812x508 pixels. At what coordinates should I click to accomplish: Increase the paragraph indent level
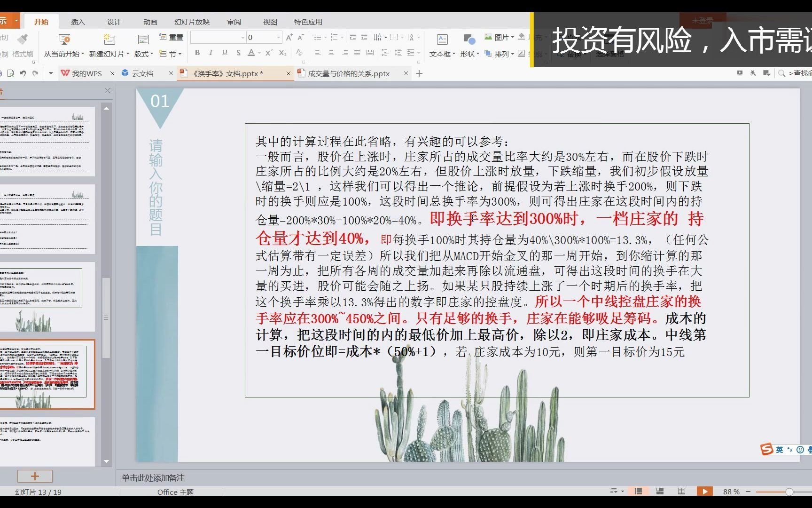pos(365,37)
